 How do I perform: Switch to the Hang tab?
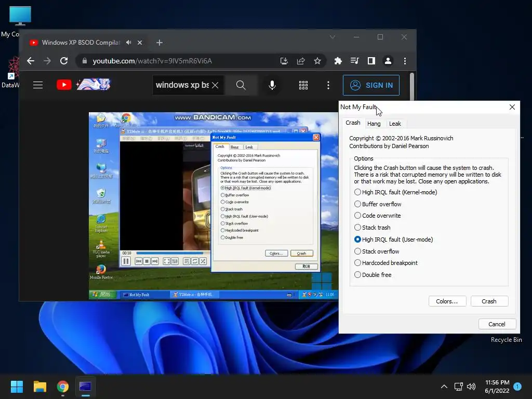[x=374, y=124]
